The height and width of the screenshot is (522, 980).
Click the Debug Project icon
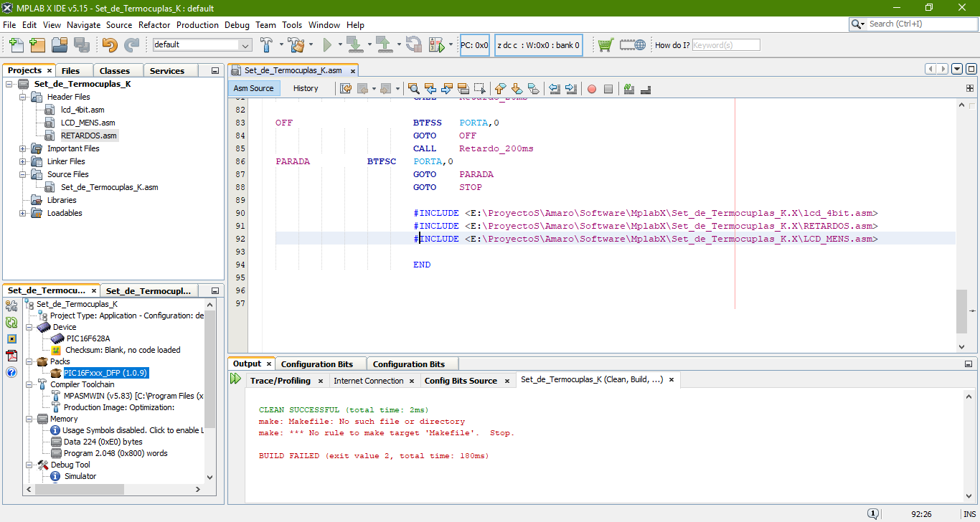point(437,44)
